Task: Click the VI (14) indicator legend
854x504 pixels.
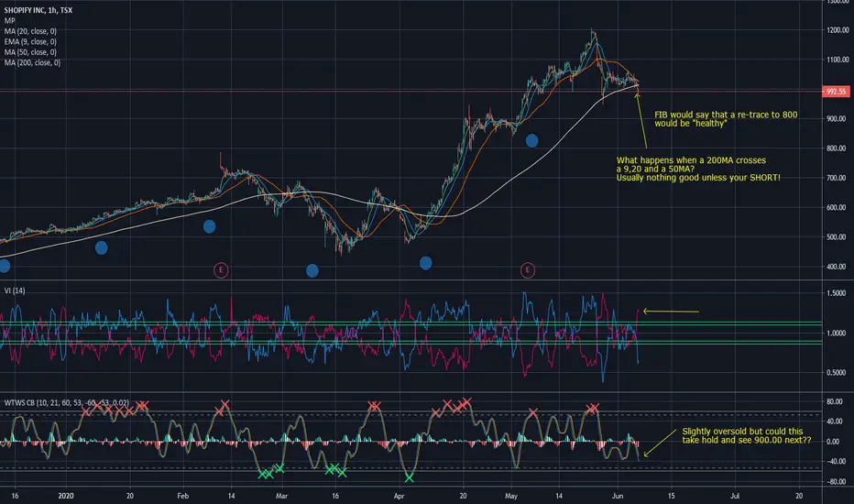Action: 14,291
